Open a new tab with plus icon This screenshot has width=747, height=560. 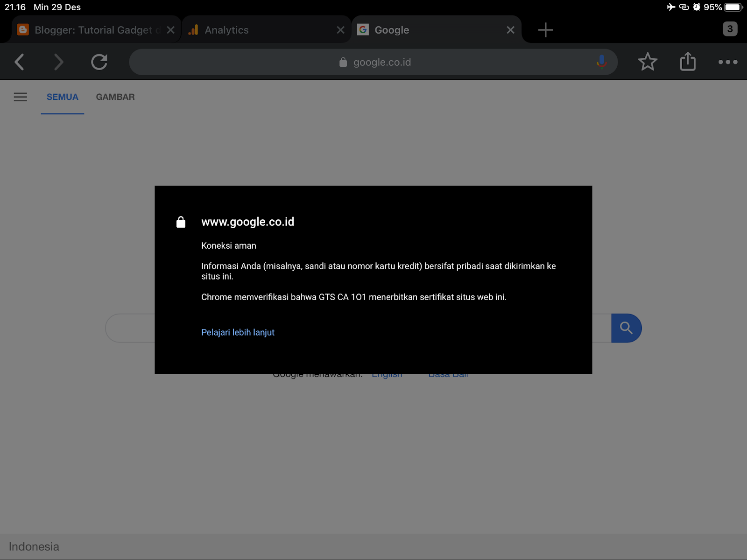(x=545, y=30)
